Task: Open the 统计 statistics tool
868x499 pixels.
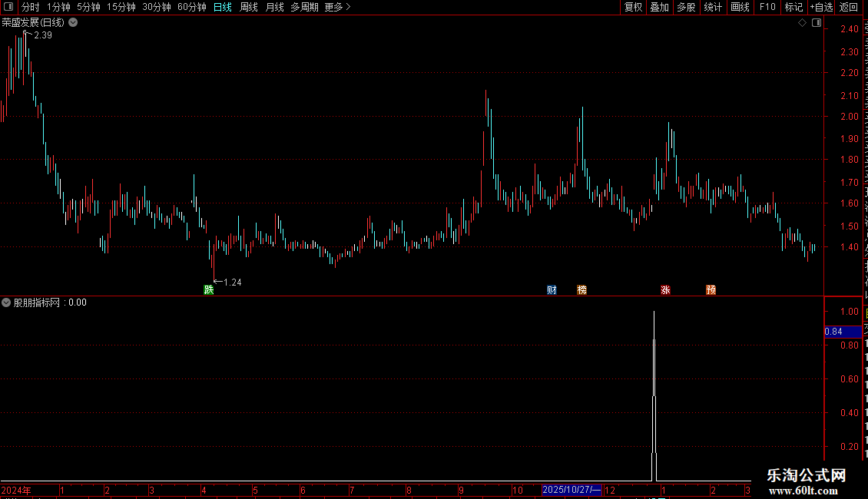Action: point(712,7)
